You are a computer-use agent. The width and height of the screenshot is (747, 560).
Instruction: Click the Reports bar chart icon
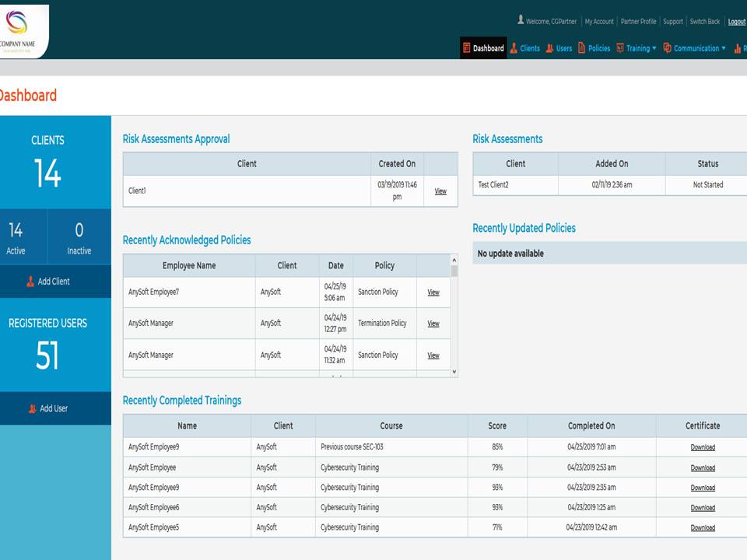pos(738,48)
